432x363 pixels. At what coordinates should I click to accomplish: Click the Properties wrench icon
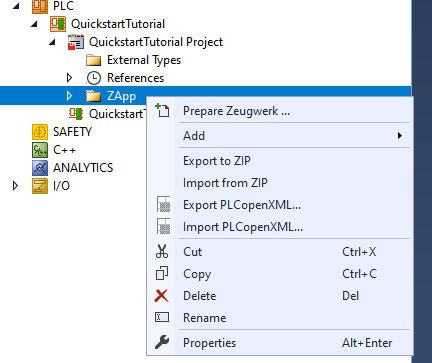coord(162,342)
